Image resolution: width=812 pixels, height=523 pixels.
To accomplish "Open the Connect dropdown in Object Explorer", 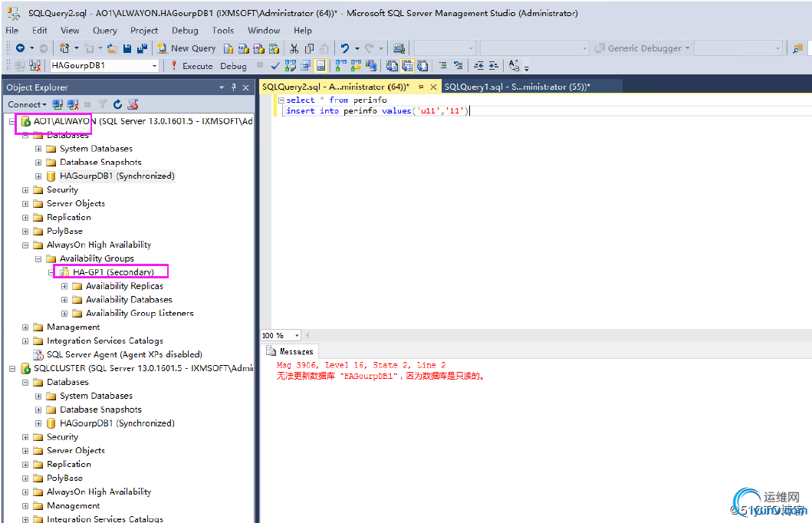I will [x=27, y=104].
